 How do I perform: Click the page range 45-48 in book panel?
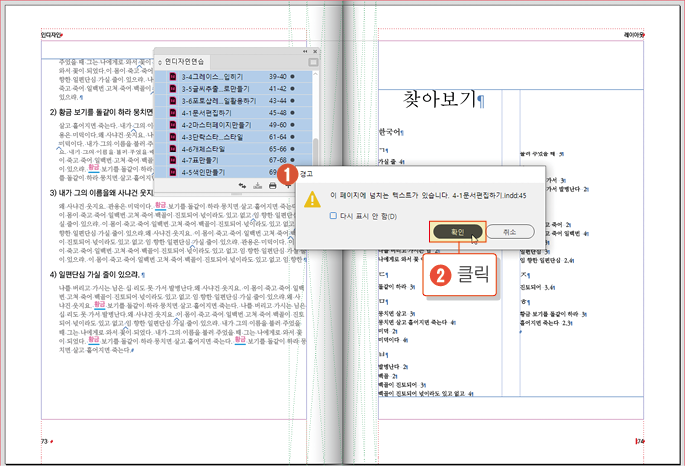coord(278,113)
